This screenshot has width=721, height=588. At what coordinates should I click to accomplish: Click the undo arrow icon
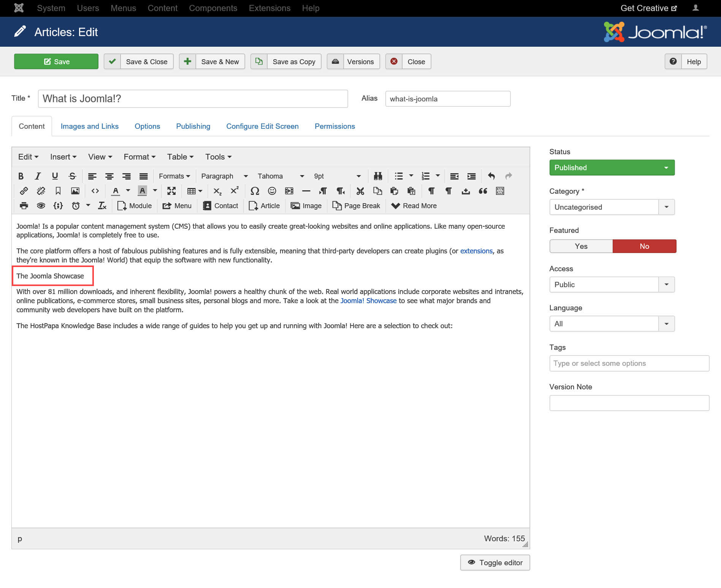[491, 176]
